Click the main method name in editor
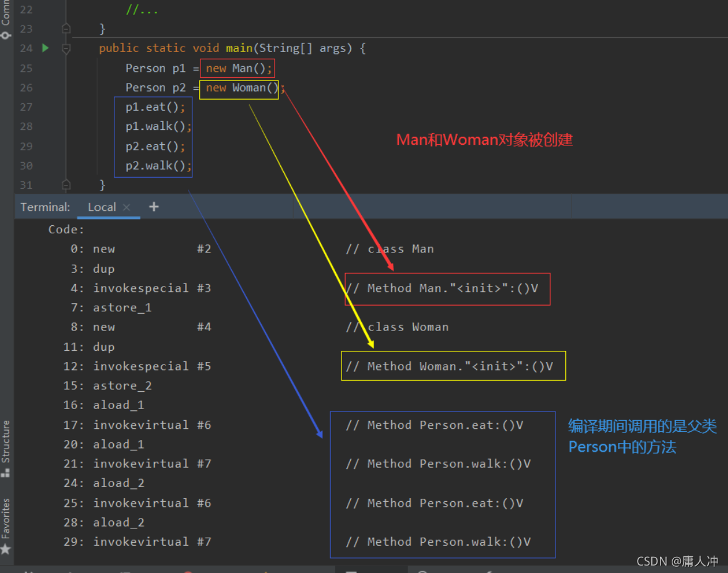Image resolution: width=728 pixels, height=573 pixels. click(239, 48)
